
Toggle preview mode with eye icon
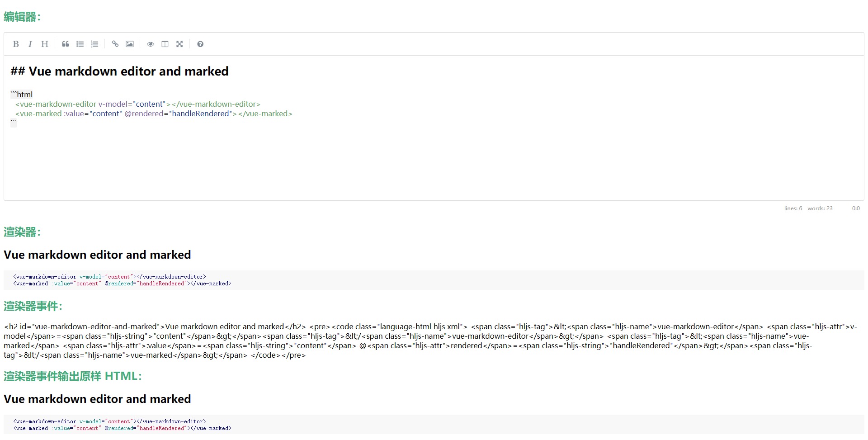151,44
